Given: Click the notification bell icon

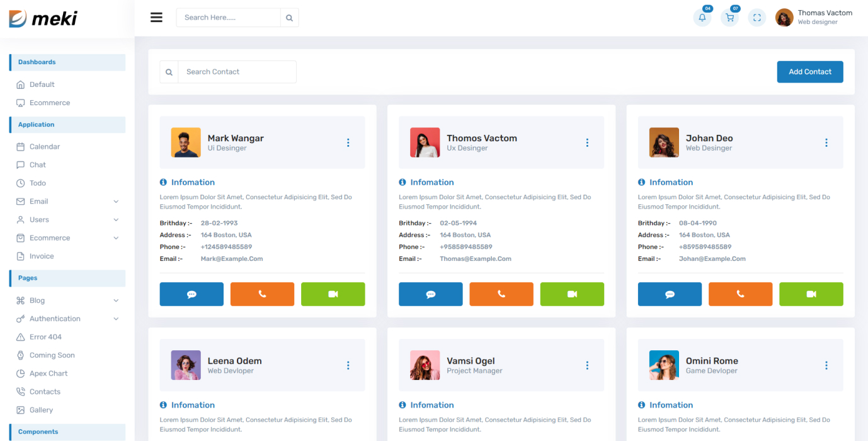Looking at the screenshot, I should pos(702,18).
